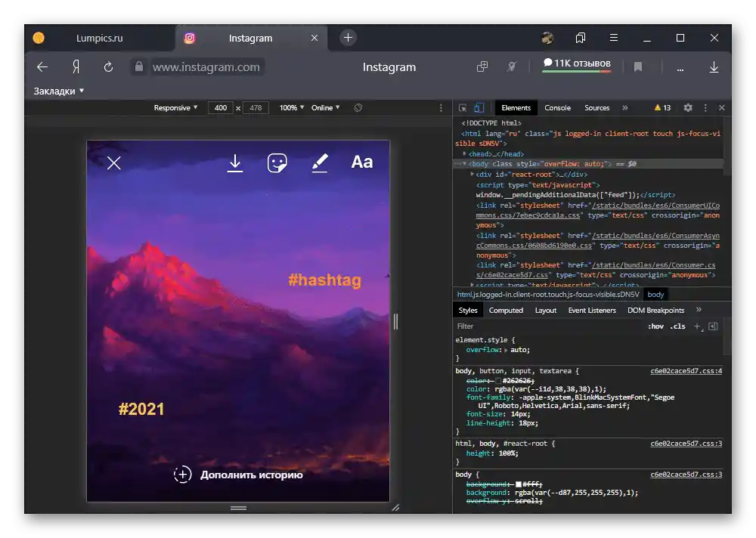756x538 pixels.
Task: Click the 13 warnings indicator
Action: click(662, 108)
